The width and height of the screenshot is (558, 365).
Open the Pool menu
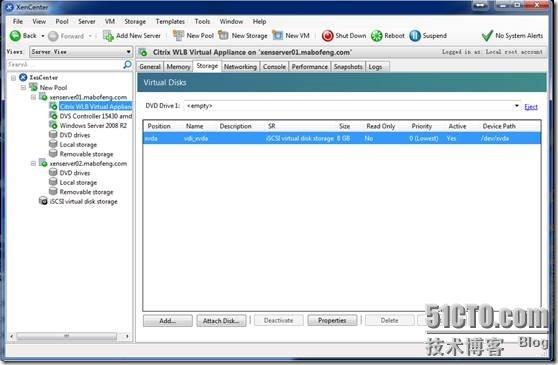62,21
